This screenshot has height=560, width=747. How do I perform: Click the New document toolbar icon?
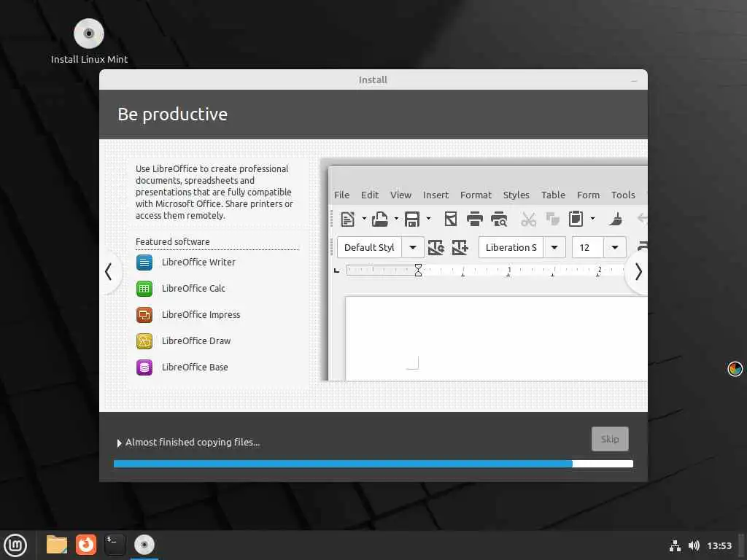pos(348,219)
